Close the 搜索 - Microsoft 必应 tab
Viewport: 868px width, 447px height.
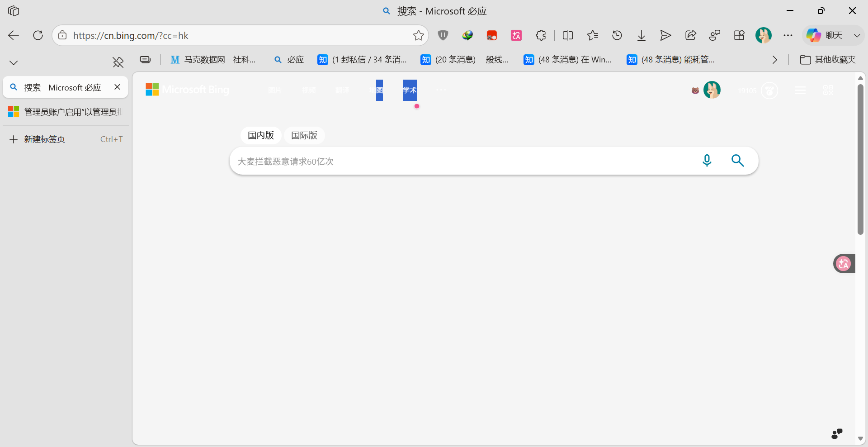tap(118, 87)
